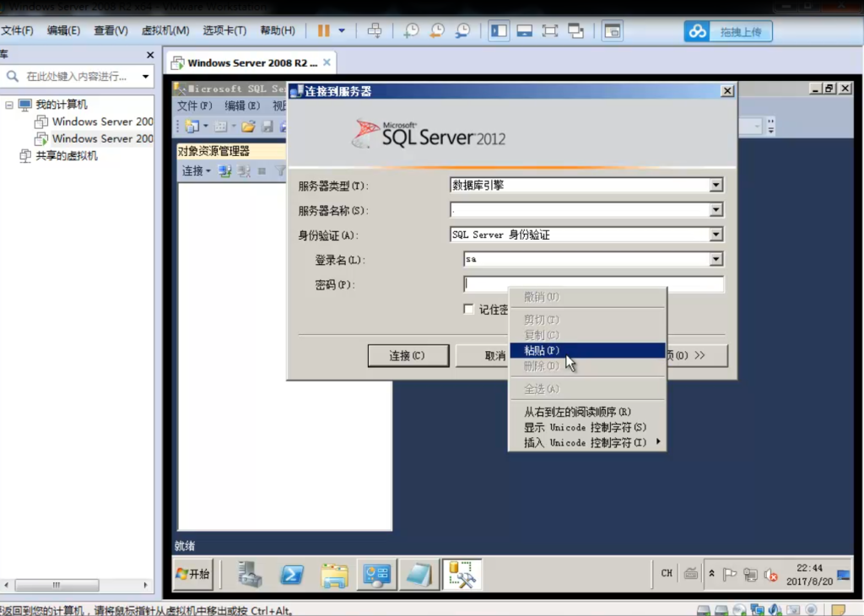This screenshot has height=616, width=864.
Task: Open the 文件(F) menu in VMware
Action: [17, 31]
